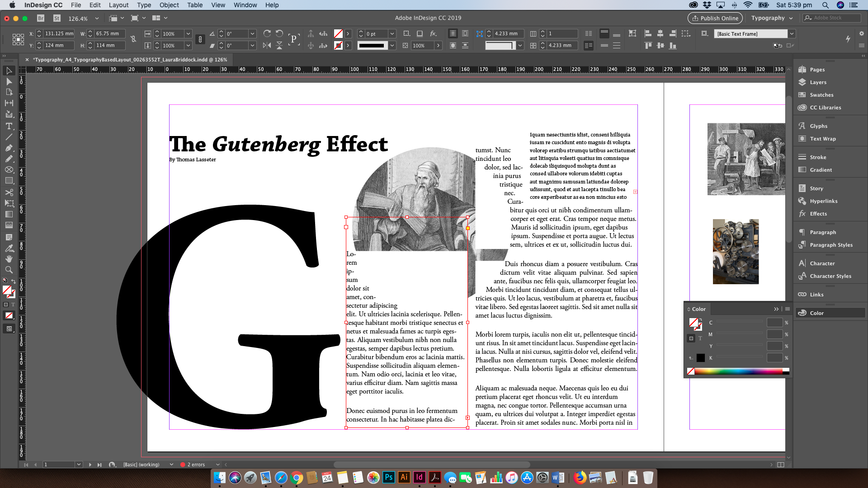The width and height of the screenshot is (868, 488).
Task: Toggle constrain width and height proportions
Action: tap(133, 39)
